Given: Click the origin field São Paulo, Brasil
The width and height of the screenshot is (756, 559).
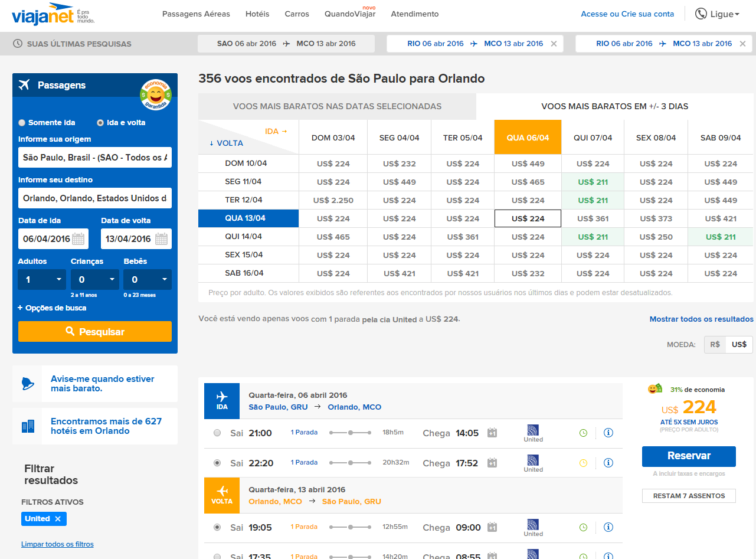Looking at the screenshot, I should coord(95,158).
